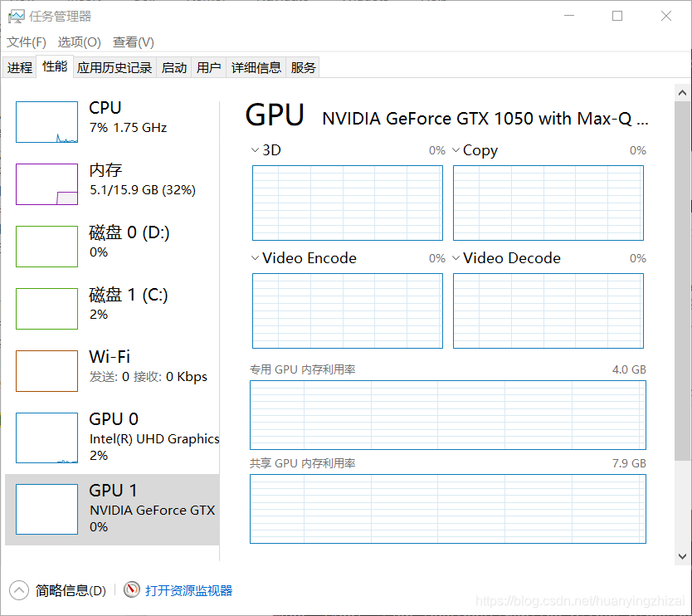This screenshot has width=692, height=616.
Task: Open the Video Decode engine dropdown chevron
Action: pyautogui.click(x=456, y=258)
